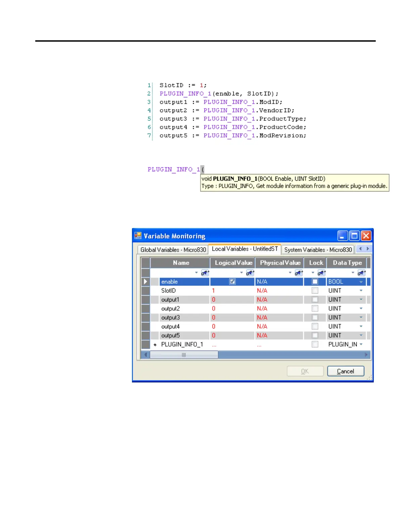Open the Data Type filter dropdown arrow
Screen dimensions: 411x532
click(353, 273)
